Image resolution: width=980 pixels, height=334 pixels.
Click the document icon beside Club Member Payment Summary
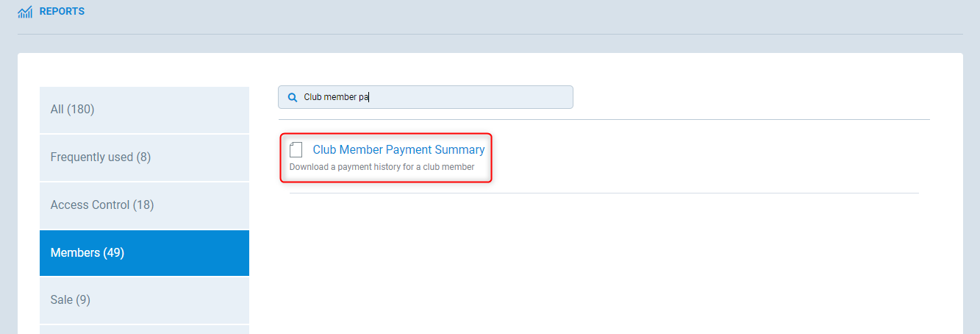click(x=296, y=150)
